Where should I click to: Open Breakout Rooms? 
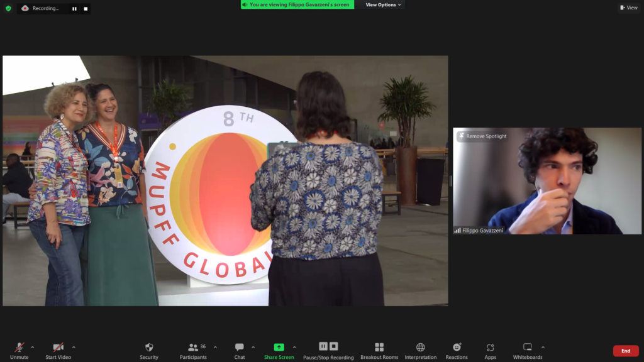click(379, 350)
